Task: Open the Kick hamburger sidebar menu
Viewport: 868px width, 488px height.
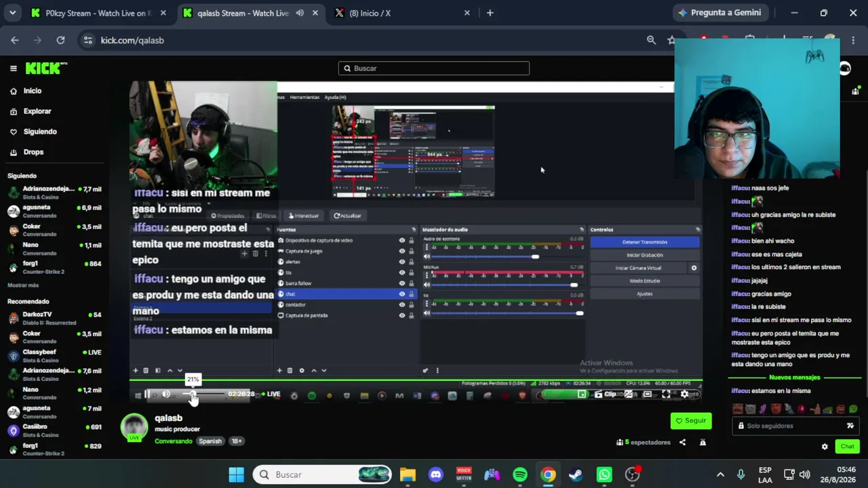Action: pyautogui.click(x=13, y=68)
